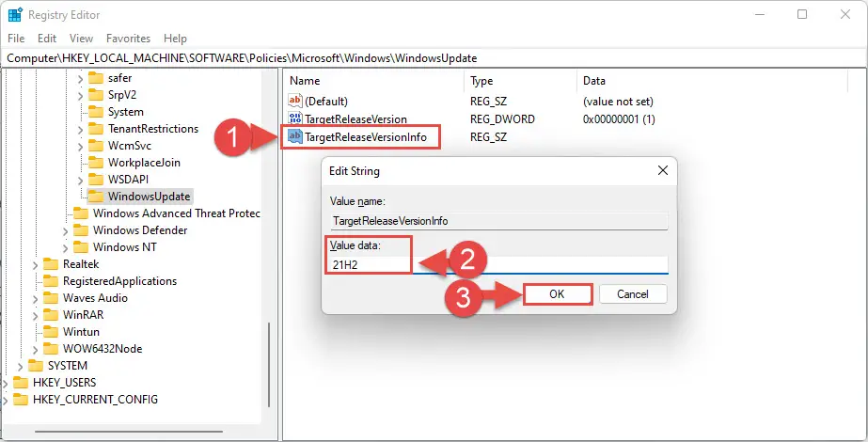
Task: Sort values by Type column header
Action: click(520, 81)
